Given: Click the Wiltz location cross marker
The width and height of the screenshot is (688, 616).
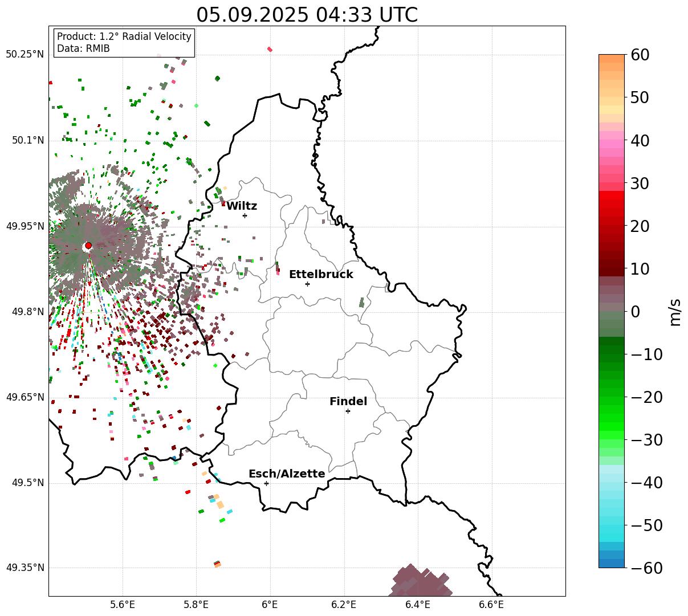Looking at the screenshot, I should (245, 215).
